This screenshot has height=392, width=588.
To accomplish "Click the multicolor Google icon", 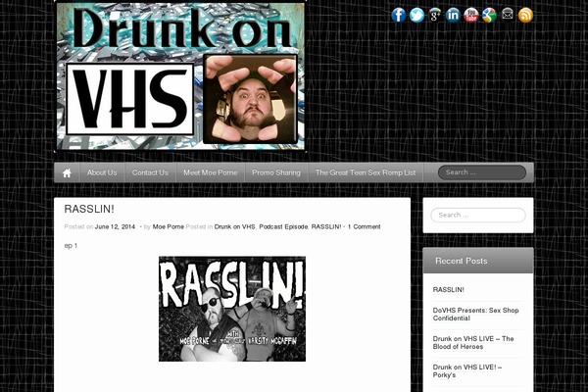I will [489, 15].
